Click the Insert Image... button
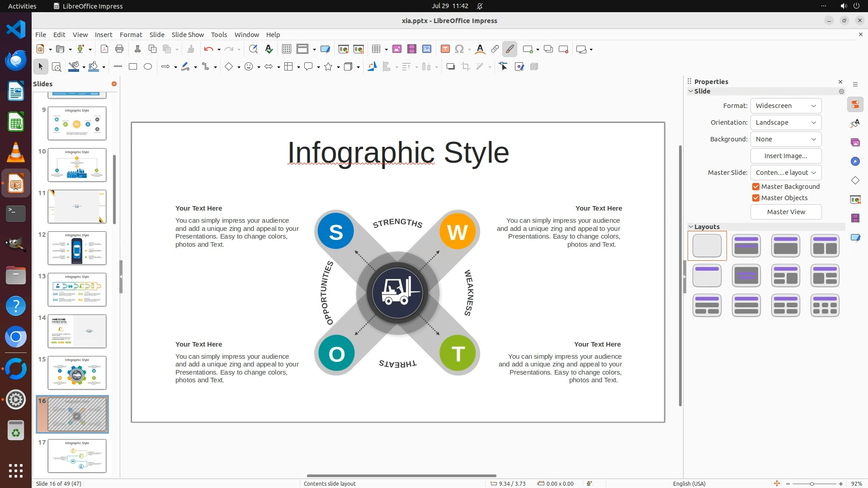 tap(786, 156)
